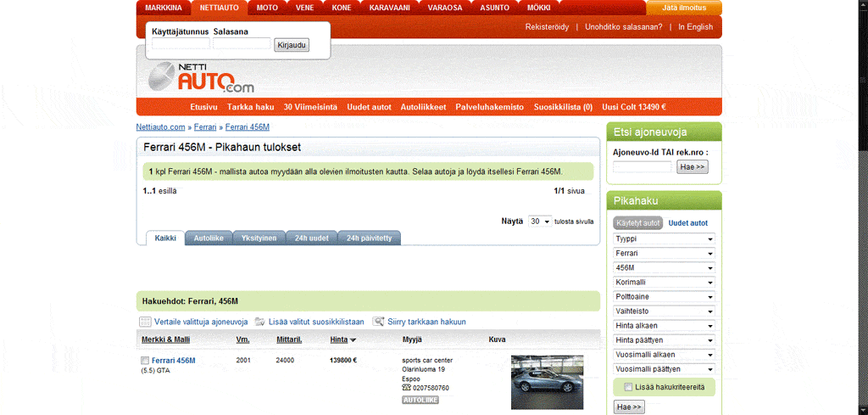This screenshot has height=415, width=868.
Task: Open Palveluhakemisto in navigation bar
Action: [489, 107]
